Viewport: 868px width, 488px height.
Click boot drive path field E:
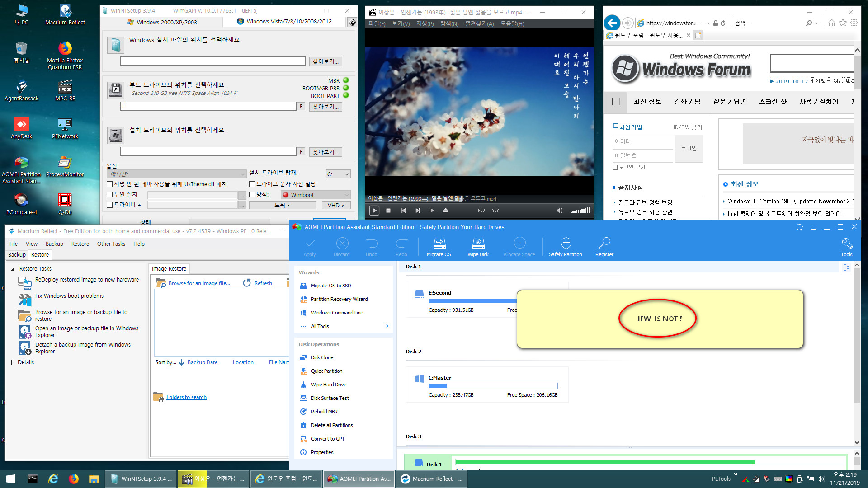tap(208, 106)
